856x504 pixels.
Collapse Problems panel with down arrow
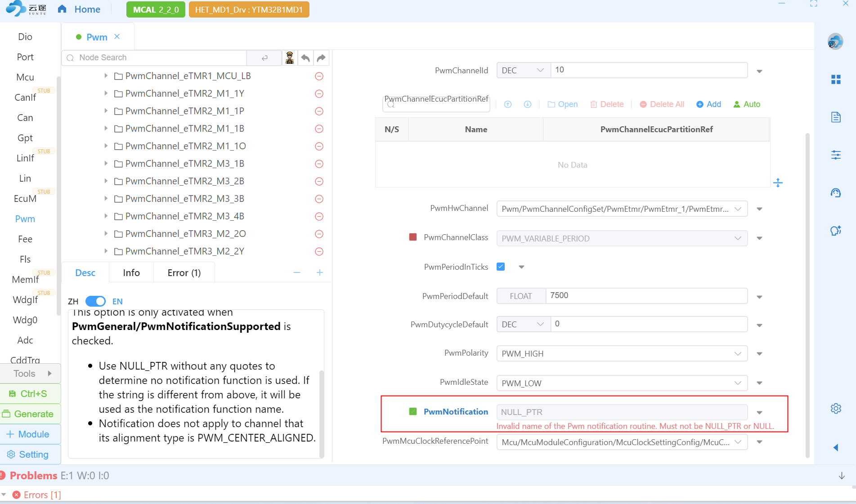tap(842, 476)
